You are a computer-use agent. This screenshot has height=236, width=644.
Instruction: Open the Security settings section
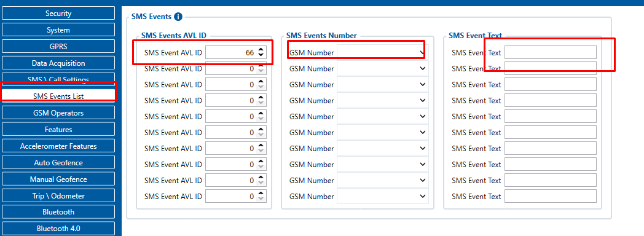58,13
